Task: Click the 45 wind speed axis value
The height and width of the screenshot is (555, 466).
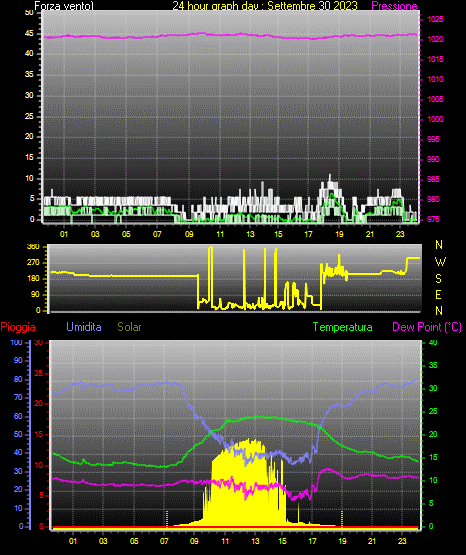Action: [x=29, y=33]
